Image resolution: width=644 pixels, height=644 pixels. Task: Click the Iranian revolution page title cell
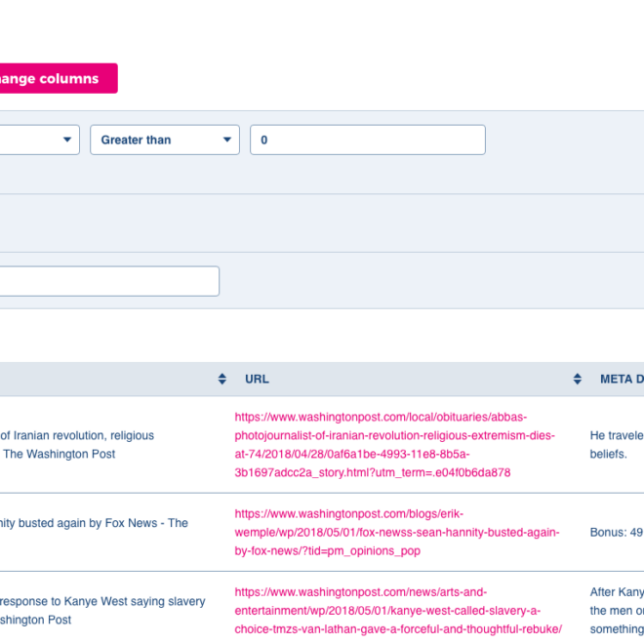coord(77,444)
